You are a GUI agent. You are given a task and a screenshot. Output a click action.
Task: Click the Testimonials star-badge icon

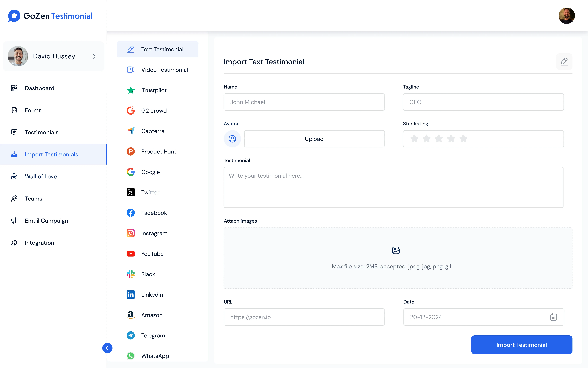pyautogui.click(x=14, y=132)
